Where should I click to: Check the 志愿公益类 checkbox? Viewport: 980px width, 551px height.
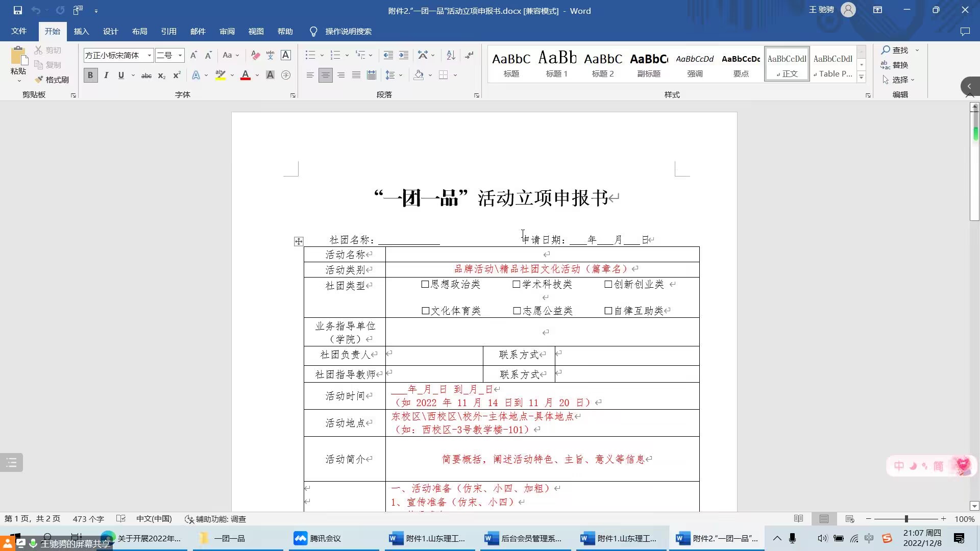coord(517,311)
